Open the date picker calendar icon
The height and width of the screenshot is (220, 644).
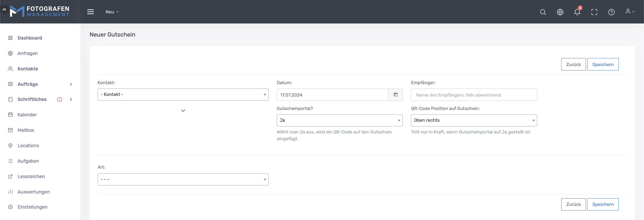(395, 95)
